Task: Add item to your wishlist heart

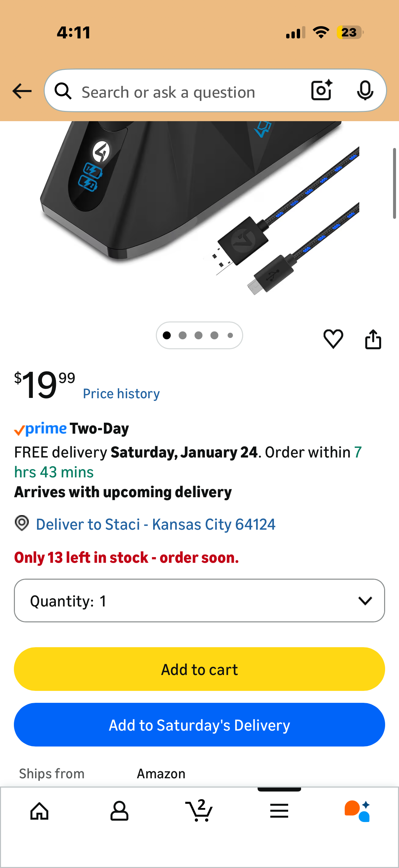Action: pyautogui.click(x=334, y=339)
